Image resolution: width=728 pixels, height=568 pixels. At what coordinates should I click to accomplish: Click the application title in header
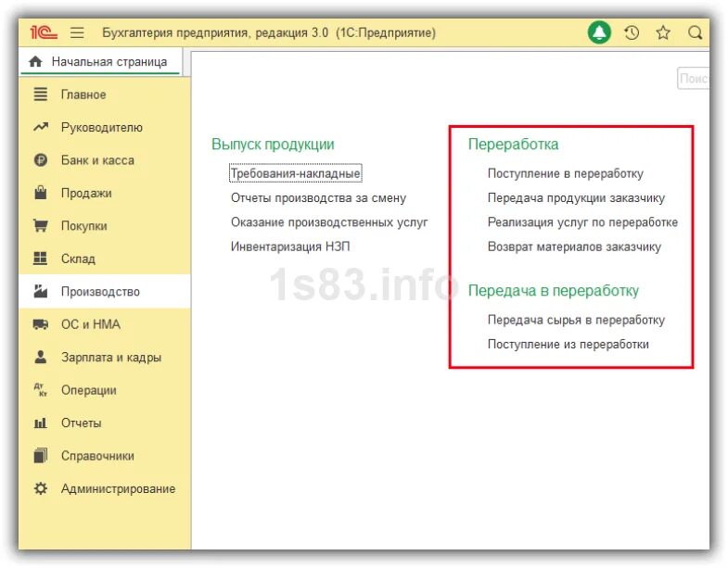pos(268,32)
